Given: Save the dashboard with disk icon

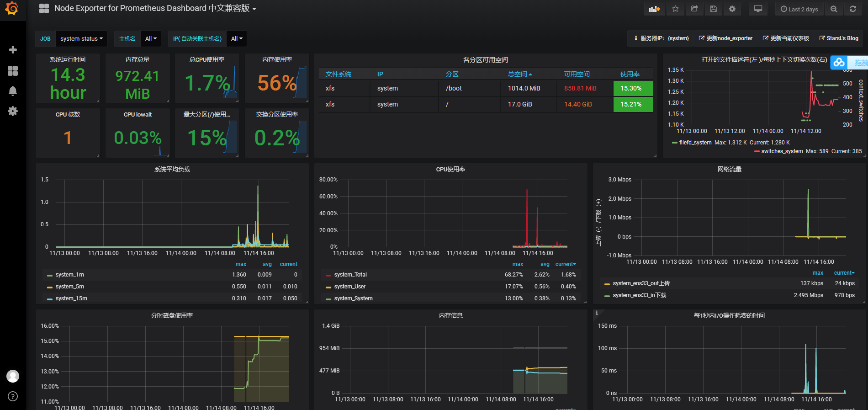Looking at the screenshot, I should [x=714, y=9].
